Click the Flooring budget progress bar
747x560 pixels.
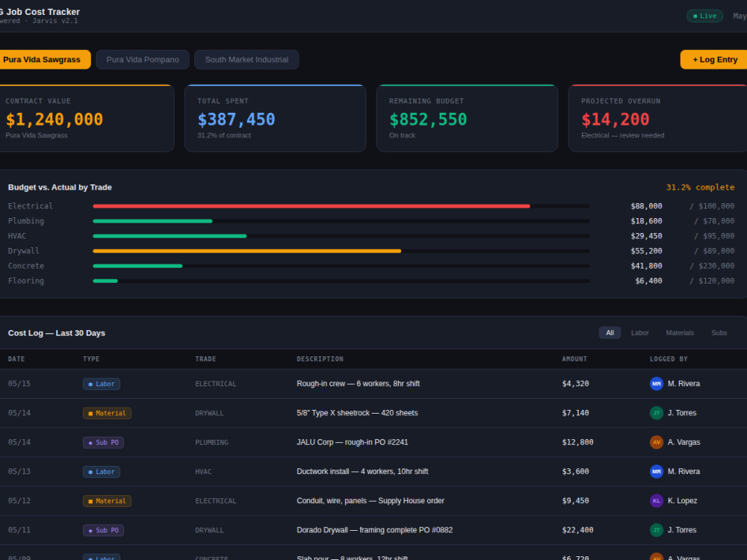341,281
